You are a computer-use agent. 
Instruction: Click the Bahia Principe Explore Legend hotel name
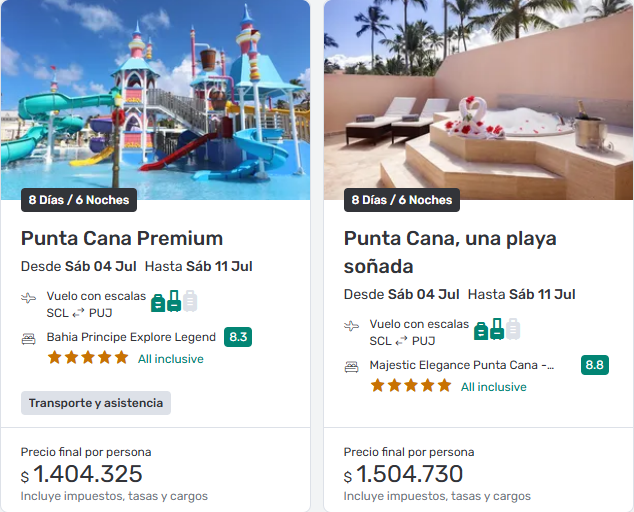[131, 337]
